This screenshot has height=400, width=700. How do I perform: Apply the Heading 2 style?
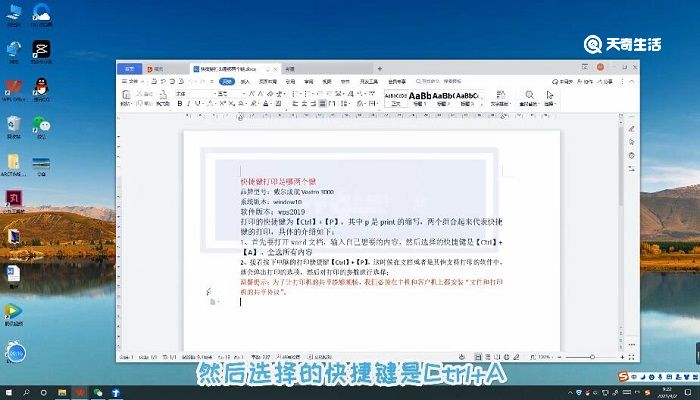pos(442,98)
